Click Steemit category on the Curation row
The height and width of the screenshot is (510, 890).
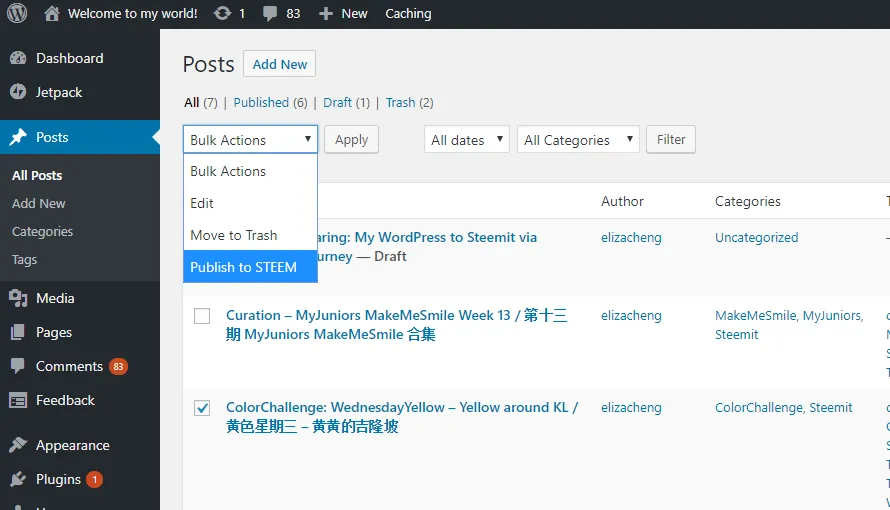pyautogui.click(x=736, y=335)
